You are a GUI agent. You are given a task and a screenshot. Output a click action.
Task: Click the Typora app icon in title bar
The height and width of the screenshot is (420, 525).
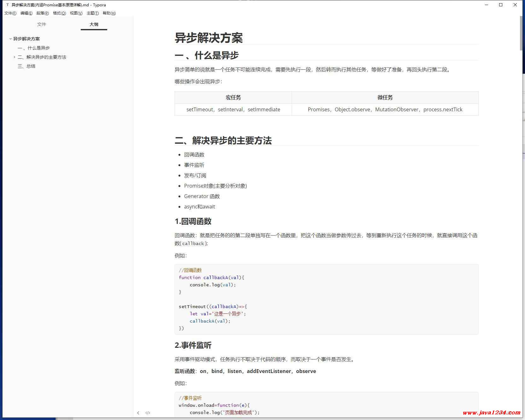click(x=8, y=5)
